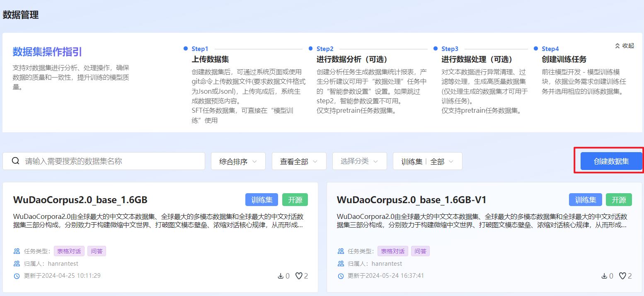Click description text of WuDaoCorpus2.0_base_1.6GB card
The width and height of the screenshot is (644, 296).
coord(159,221)
